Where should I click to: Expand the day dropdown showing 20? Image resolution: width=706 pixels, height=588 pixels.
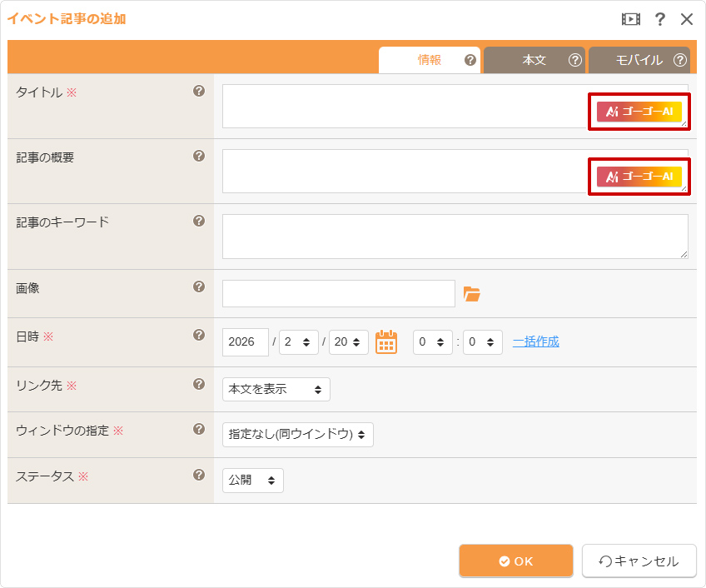click(x=348, y=342)
